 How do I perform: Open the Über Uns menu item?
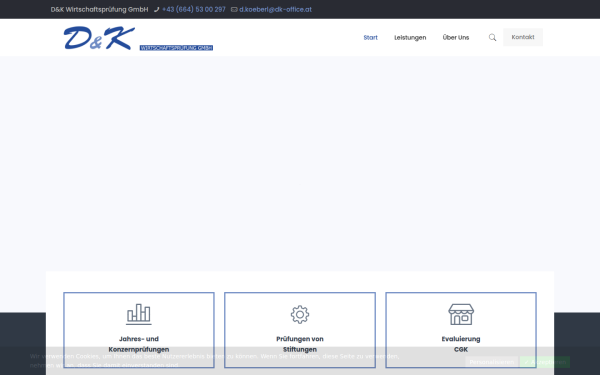tap(456, 38)
